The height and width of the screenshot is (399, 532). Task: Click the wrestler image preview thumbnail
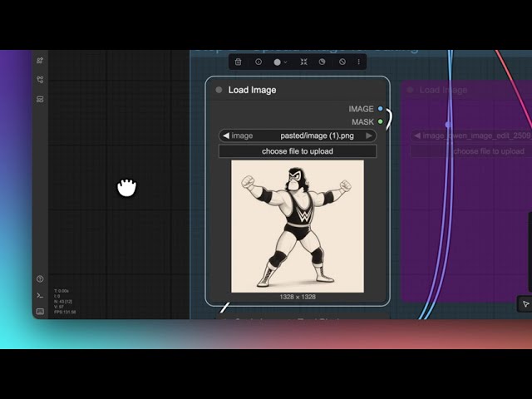point(298,226)
